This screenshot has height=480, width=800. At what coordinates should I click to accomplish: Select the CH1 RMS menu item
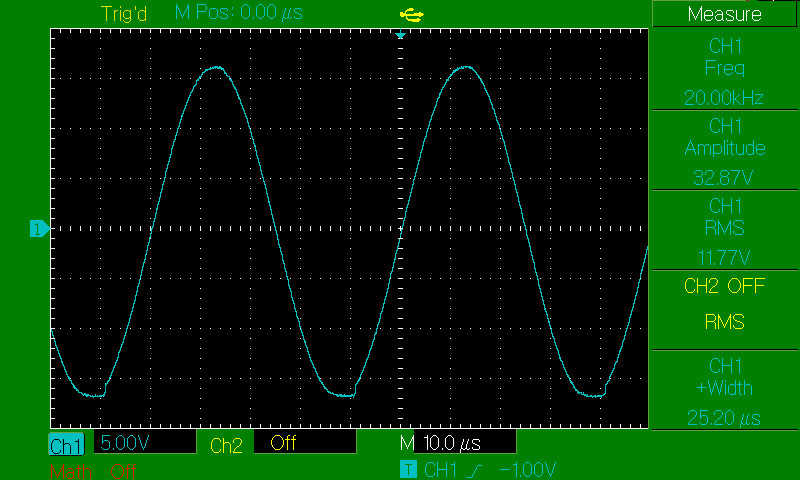tap(724, 230)
